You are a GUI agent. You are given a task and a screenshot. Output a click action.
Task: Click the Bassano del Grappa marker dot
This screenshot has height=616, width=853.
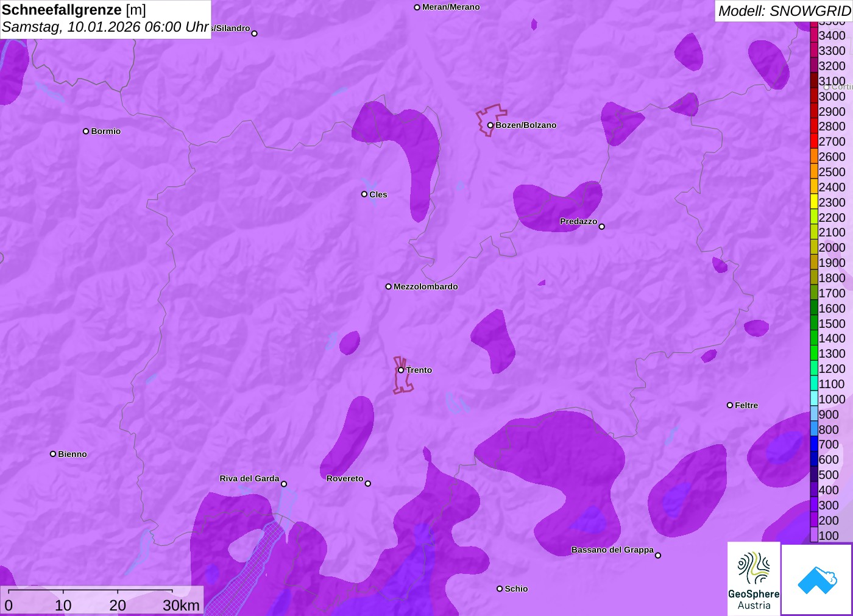[658, 555]
